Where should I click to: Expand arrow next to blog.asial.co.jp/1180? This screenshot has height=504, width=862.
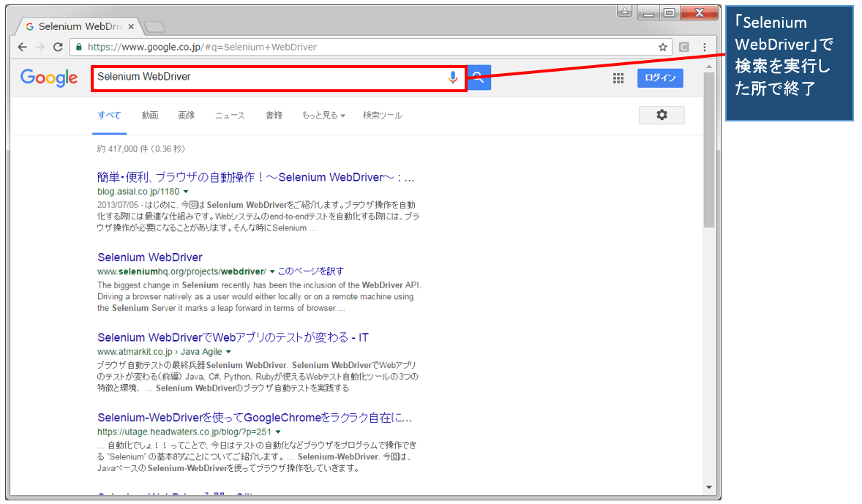coord(186,192)
